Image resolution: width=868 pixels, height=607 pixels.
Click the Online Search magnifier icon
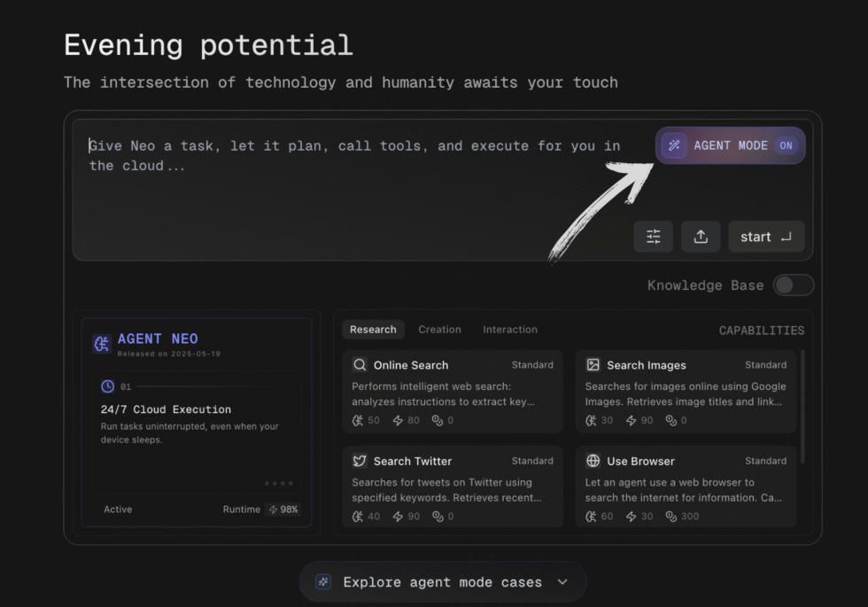360,365
